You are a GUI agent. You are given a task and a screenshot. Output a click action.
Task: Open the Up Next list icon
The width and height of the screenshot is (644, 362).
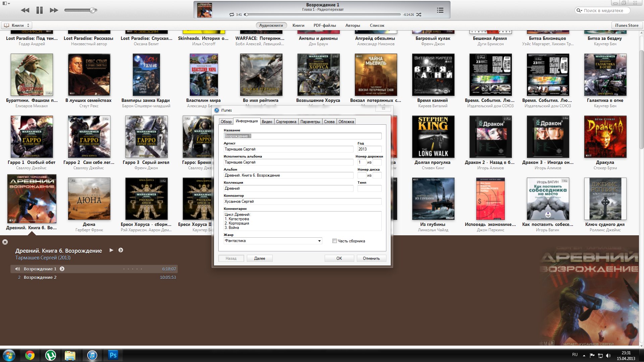coord(440,10)
